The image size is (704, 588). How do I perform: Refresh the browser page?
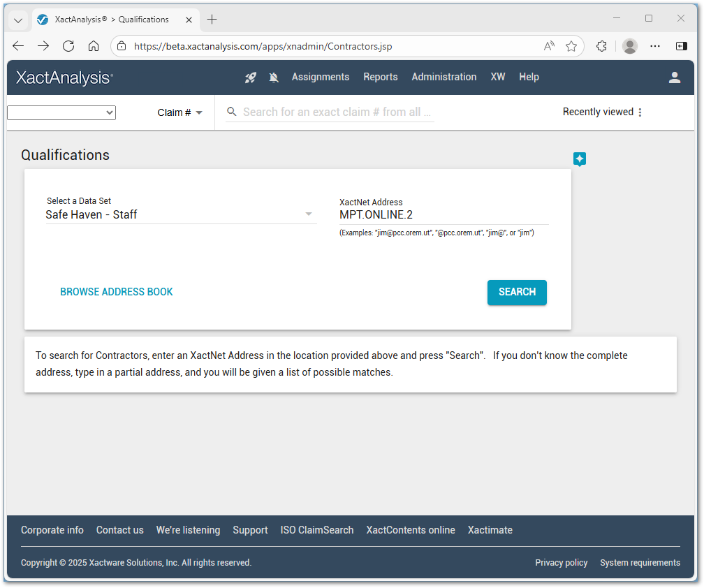68,46
